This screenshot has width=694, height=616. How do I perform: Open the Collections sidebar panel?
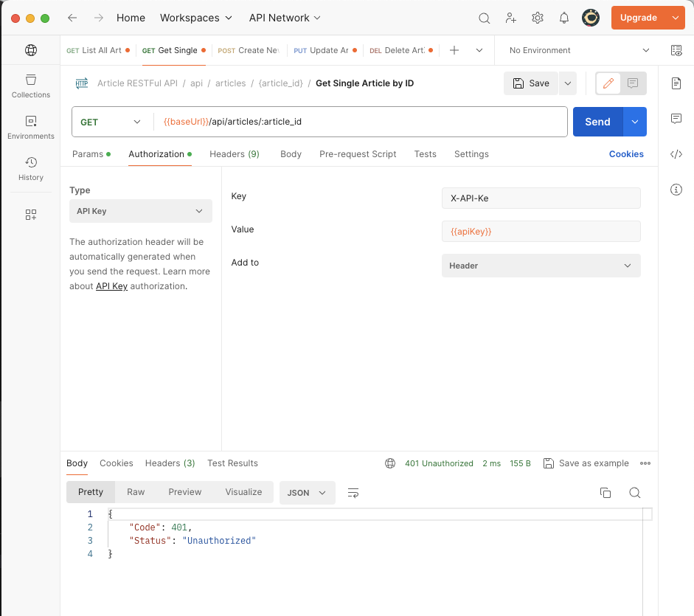[x=30, y=86]
